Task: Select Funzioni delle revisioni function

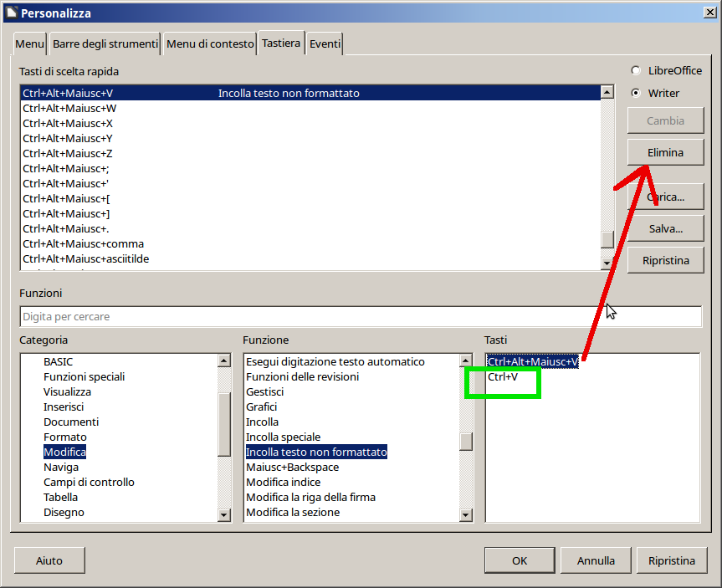Action: (x=303, y=376)
